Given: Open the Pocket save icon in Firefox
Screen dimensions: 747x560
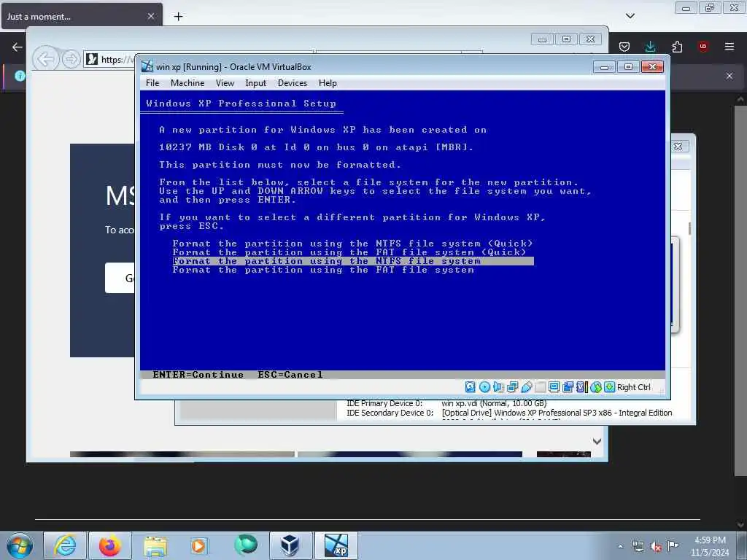Looking at the screenshot, I should 624,47.
